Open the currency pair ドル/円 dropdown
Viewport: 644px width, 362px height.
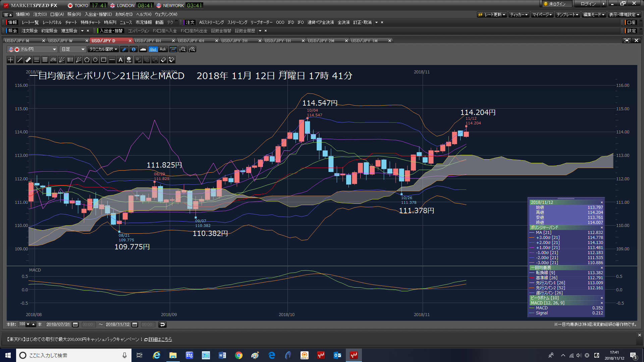tap(32, 49)
